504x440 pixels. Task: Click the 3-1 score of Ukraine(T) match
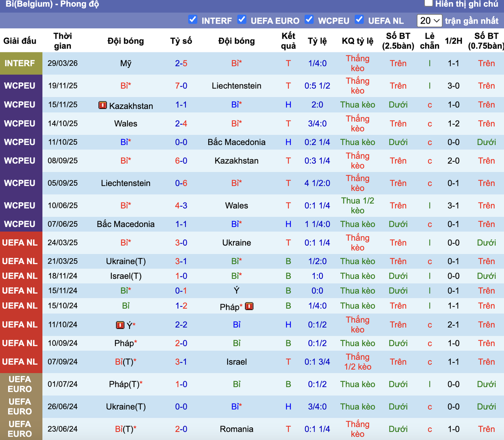(x=181, y=261)
